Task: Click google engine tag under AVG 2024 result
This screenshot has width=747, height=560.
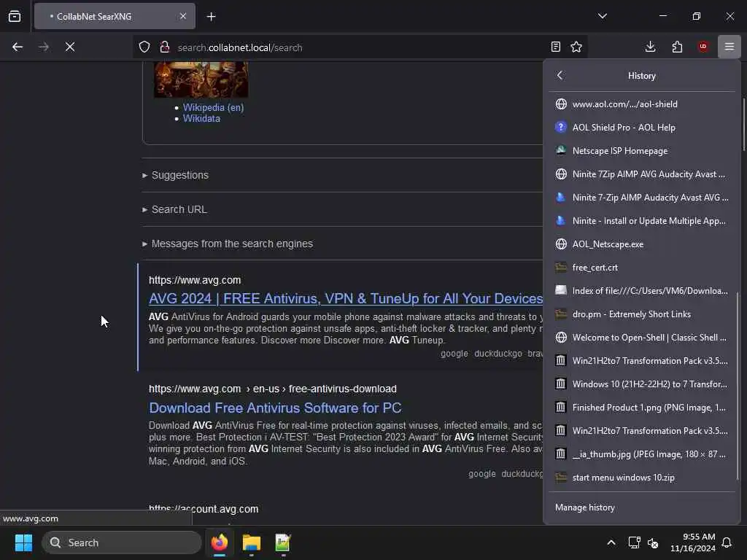Action: (x=454, y=354)
